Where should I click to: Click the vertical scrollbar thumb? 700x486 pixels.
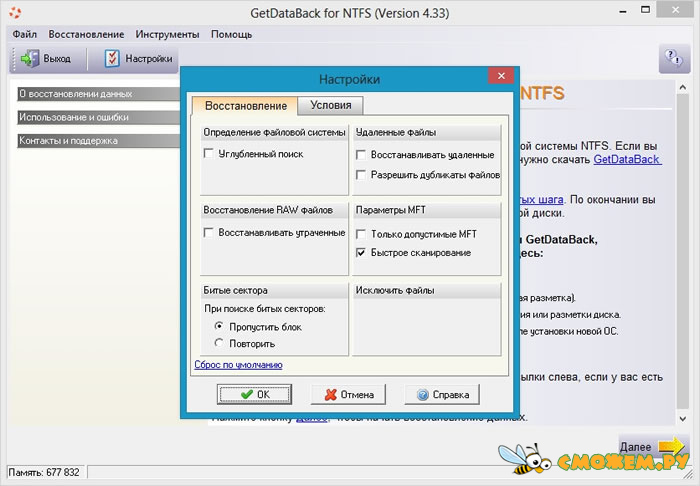(683, 251)
